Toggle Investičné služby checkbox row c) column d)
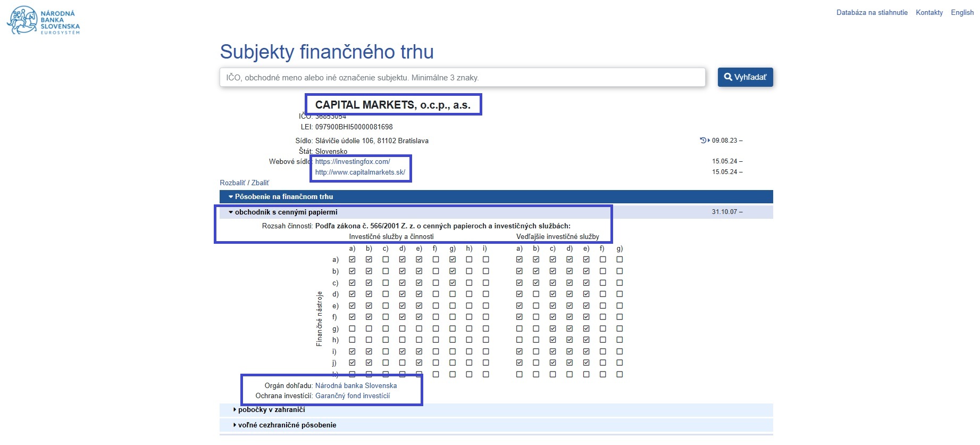Screen dimensions: 980x445 [403, 283]
